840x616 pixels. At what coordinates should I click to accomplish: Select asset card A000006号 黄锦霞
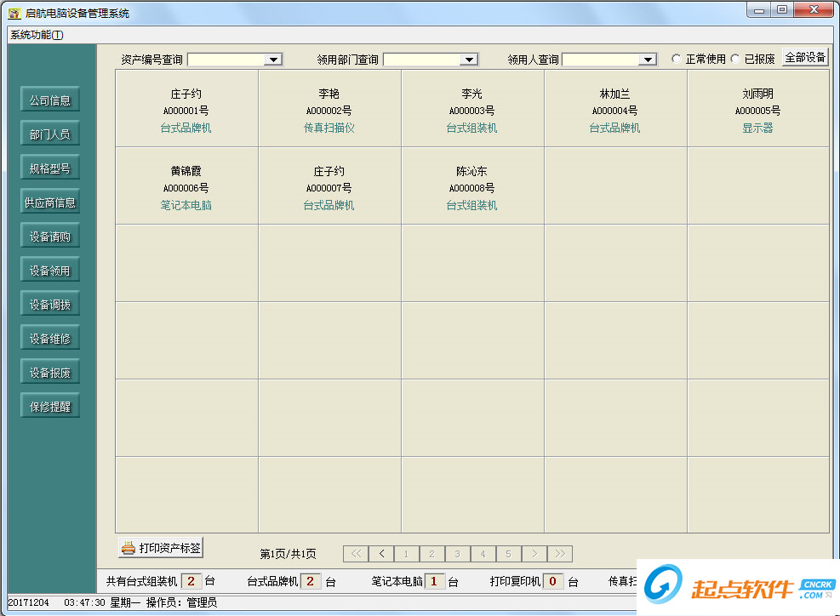(x=186, y=185)
